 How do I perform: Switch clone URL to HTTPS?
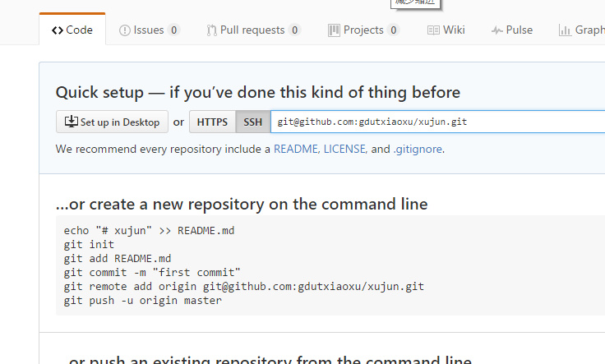pyautogui.click(x=212, y=122)
